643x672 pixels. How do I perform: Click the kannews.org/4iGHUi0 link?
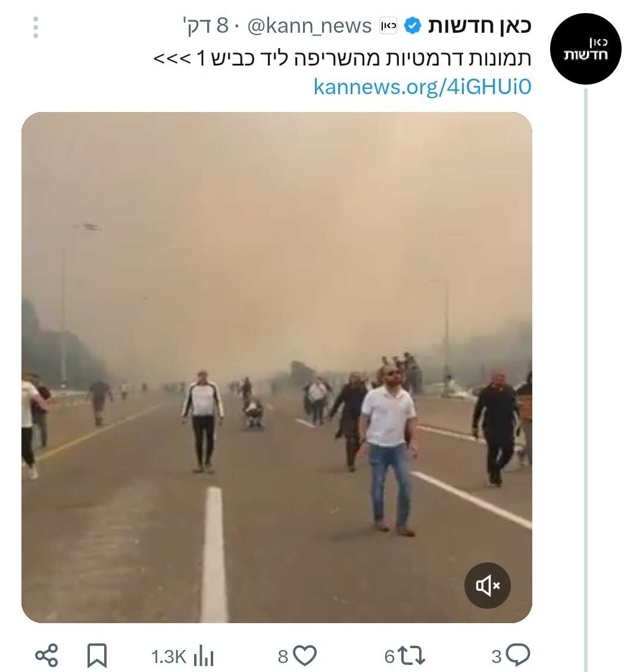tap(422, 86)
